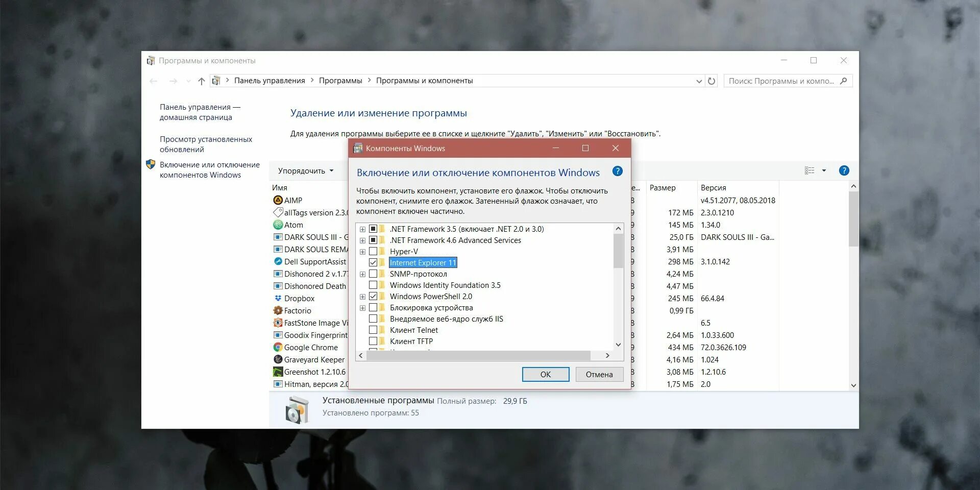
Task: Enable Клиент Telnet checkbox
Action: click(x=373, y=330)
